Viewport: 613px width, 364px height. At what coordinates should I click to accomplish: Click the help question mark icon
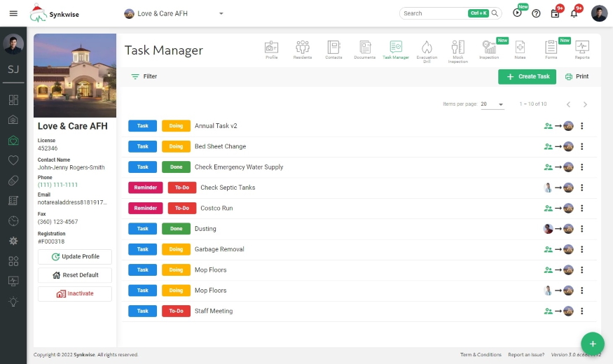coord(536,13)
